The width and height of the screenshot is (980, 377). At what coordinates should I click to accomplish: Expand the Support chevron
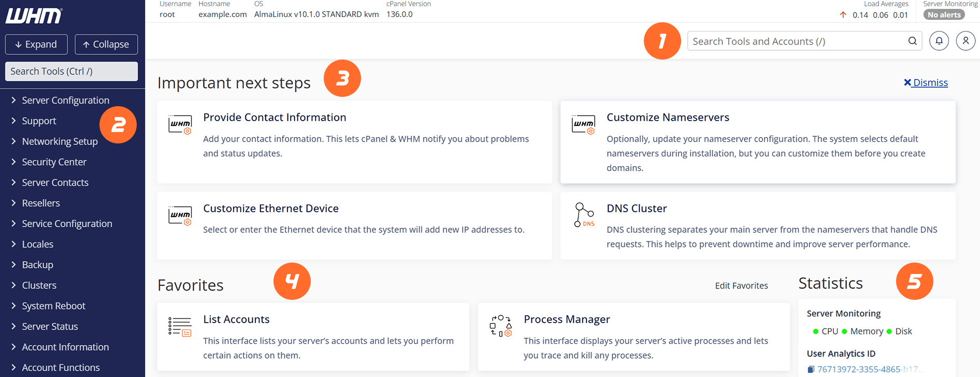coord(13,121)
